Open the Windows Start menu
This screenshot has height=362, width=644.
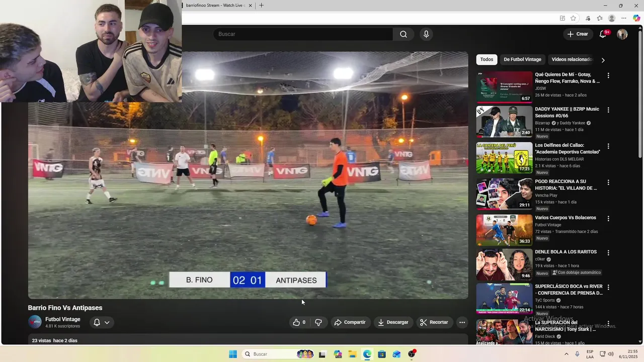[x=233, y=354]
